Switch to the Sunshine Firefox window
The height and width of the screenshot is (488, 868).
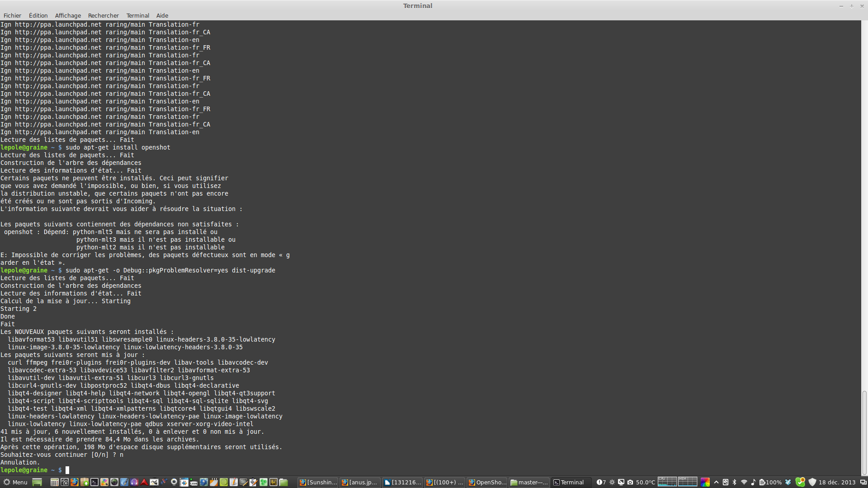pos(318,482)
